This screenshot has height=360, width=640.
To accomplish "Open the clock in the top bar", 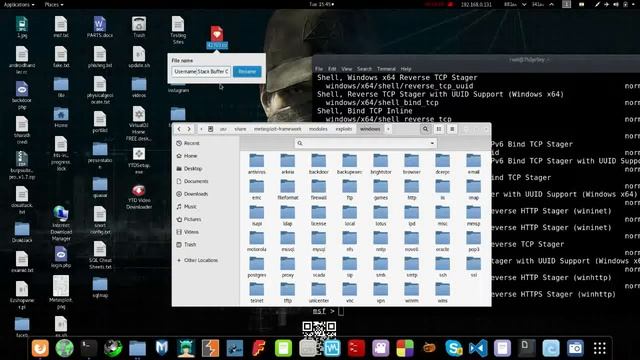I will click(322, 4).
